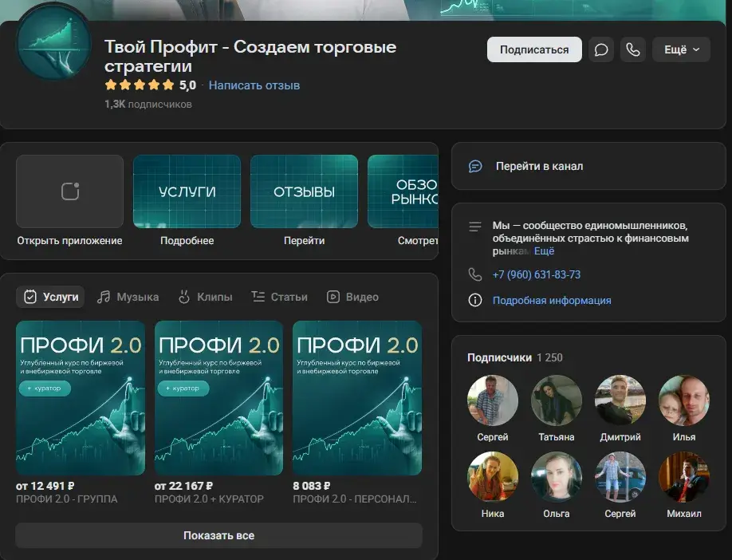Click the от 12 491 ₽ price
The image size is (732, 560).
[45, 486]
